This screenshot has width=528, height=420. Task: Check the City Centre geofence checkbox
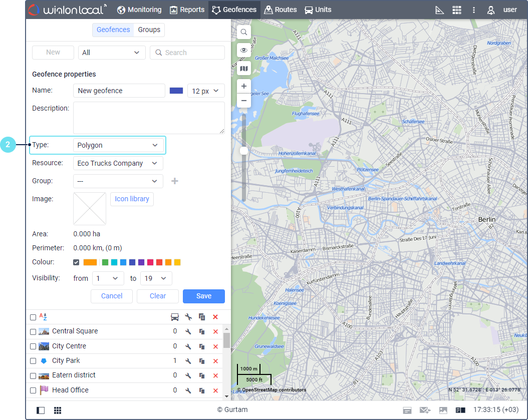(x=33, y=346)
